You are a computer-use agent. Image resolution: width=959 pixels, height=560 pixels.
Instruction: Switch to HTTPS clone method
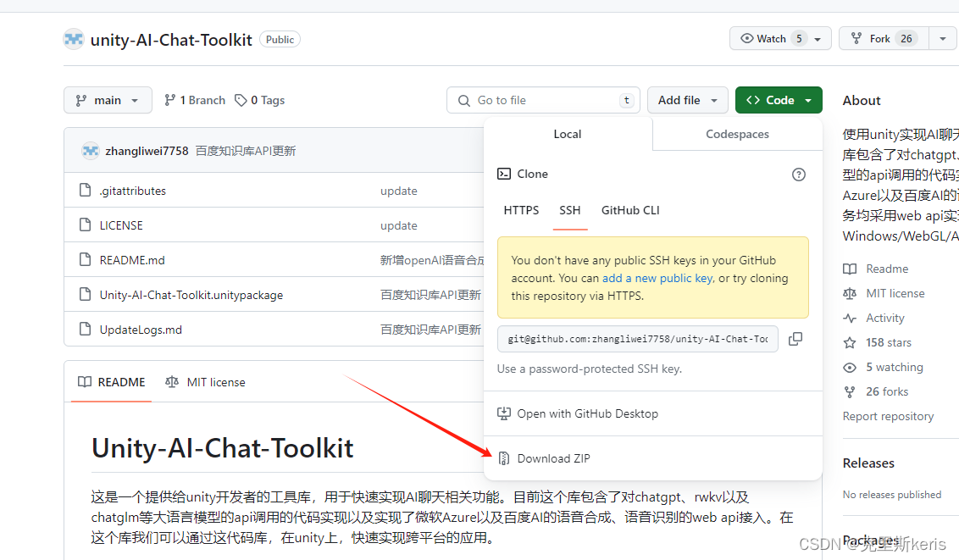click(x=521, y=210)
